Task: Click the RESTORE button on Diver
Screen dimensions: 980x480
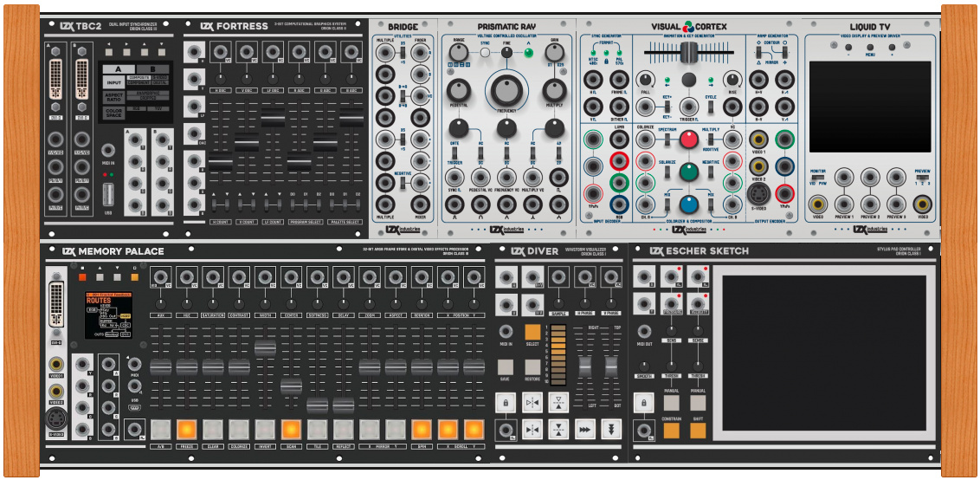Action: 532,366
